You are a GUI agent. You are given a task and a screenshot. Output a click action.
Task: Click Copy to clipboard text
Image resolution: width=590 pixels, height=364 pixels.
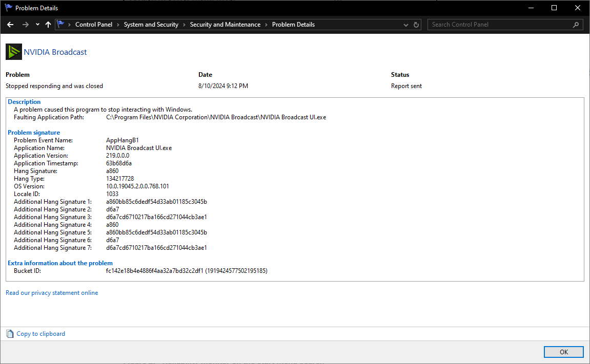(40, 333)
